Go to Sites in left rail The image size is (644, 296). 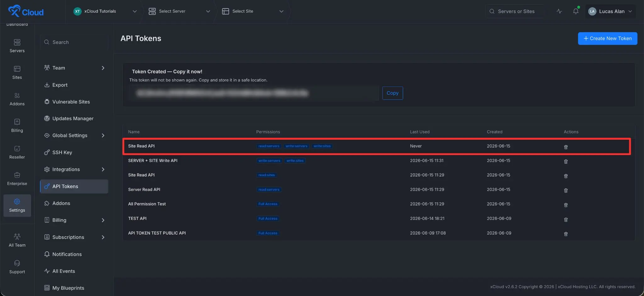pos(17,72)
